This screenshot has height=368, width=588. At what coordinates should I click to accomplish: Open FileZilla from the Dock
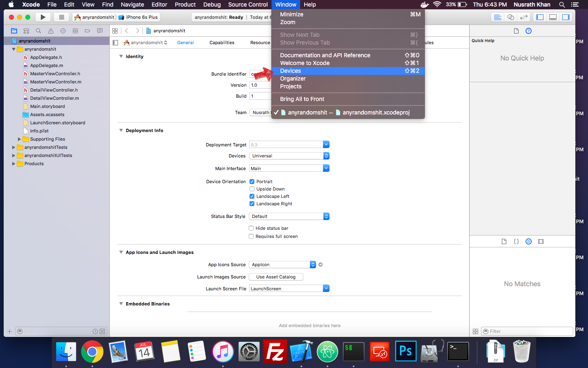coord(275,352)
